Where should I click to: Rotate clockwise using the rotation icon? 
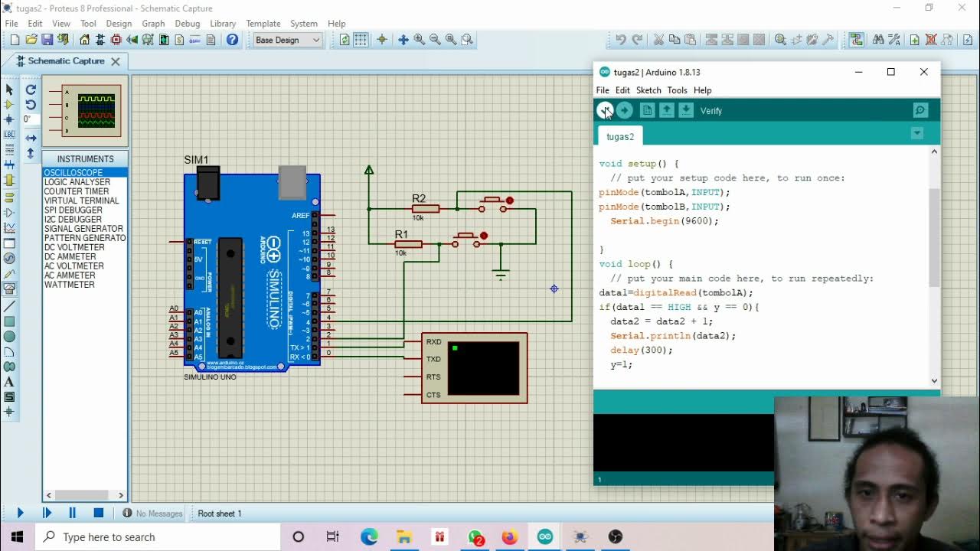pos(31,90)
